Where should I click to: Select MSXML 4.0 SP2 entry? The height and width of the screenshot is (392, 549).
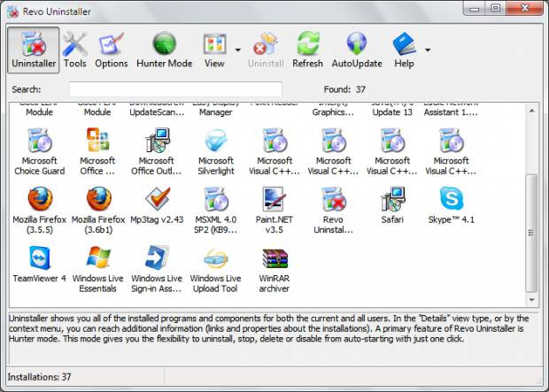click(216, 211)
